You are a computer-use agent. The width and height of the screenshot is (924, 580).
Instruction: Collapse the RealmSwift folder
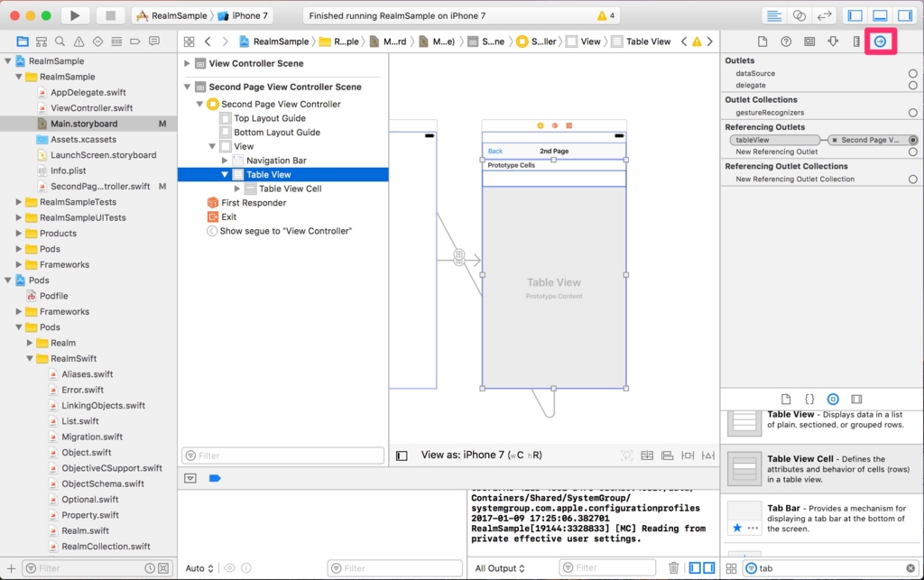30,359
